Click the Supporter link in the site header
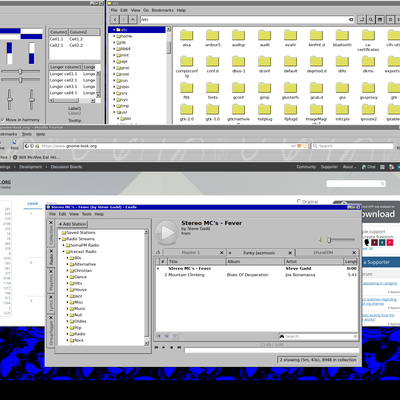 [x=329, y=167]
